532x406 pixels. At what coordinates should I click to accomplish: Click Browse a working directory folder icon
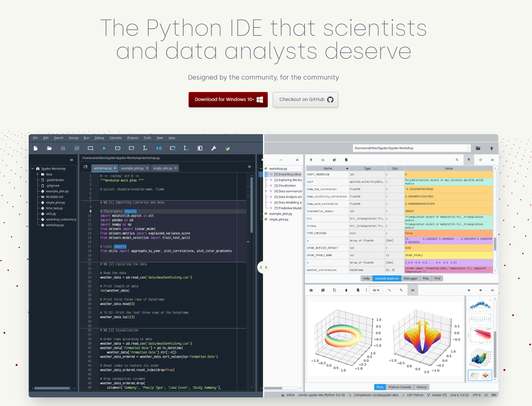pos(478,148)
